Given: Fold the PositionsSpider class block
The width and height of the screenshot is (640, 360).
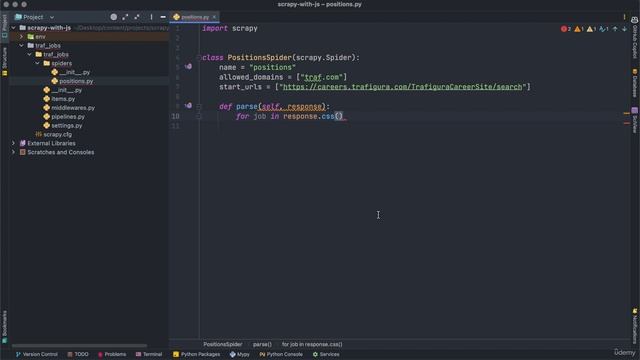Looking at the screenshot, I should 199,58.
